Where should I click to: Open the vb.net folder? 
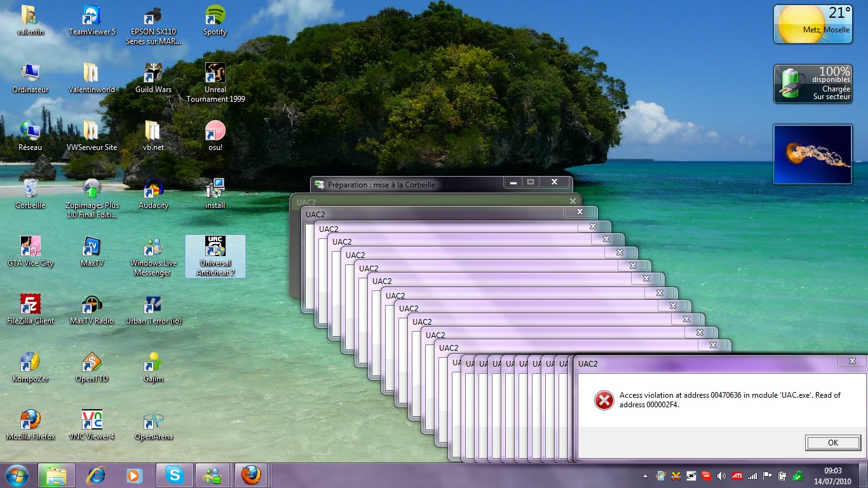coord(153,136)
